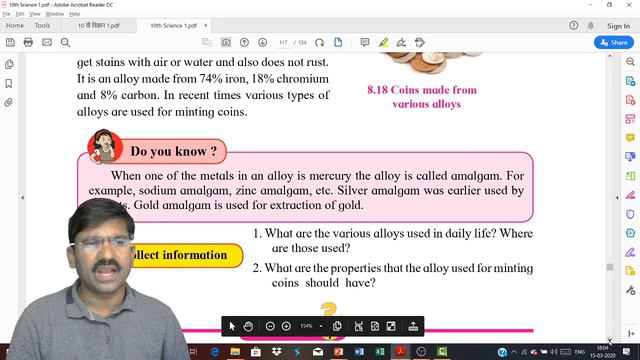The image size is (640, 360).
Task: Switch to the Home tab
Action: click(x=15, y=25)
